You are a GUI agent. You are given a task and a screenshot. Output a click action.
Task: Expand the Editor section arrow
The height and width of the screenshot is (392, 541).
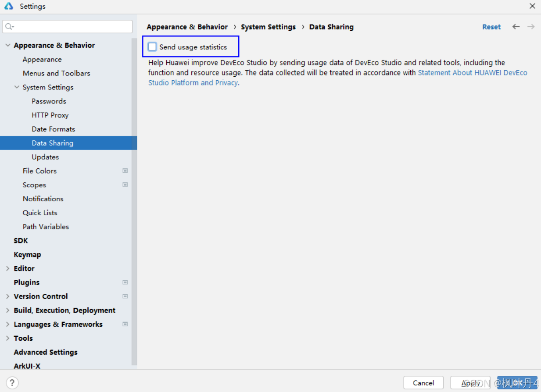7,268
